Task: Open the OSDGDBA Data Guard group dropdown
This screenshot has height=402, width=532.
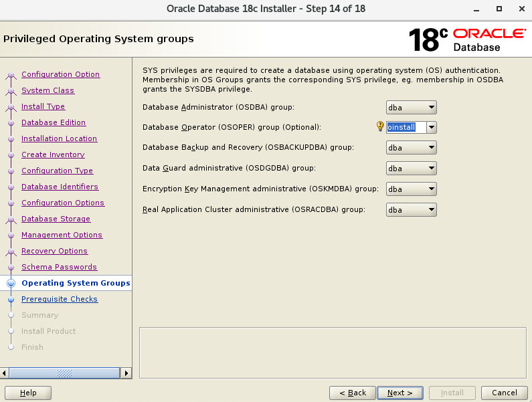Action: point(412,169)
